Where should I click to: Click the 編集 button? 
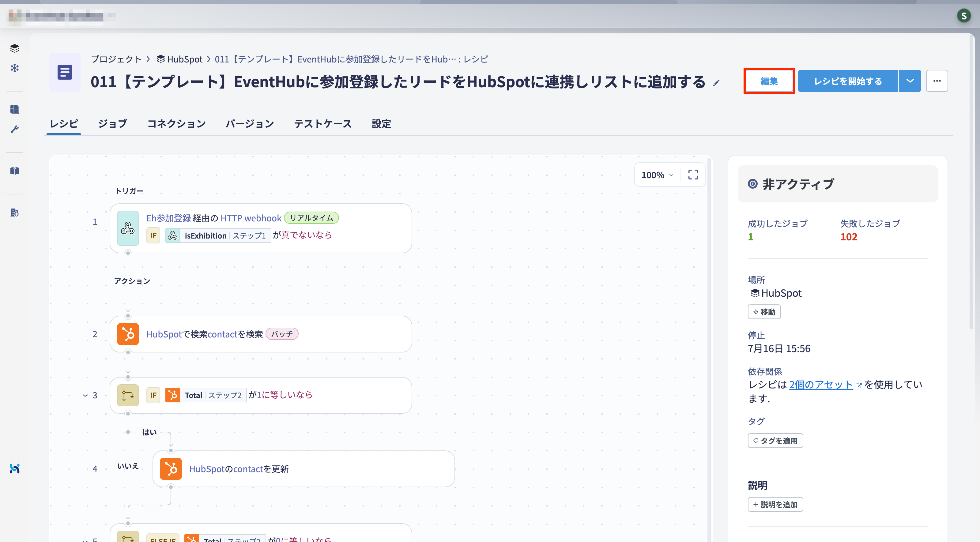(x=769, y=81)
